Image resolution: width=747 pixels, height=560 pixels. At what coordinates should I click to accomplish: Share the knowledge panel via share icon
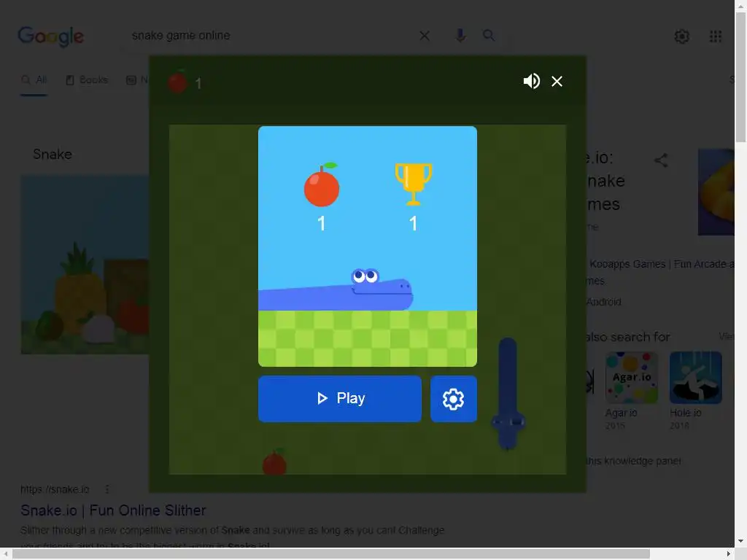point(661,160)
